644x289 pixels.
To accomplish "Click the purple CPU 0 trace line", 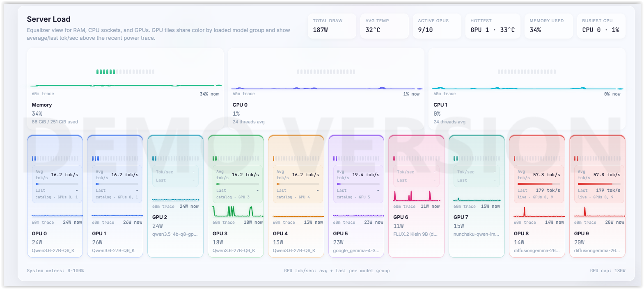I will click(327, 88).
